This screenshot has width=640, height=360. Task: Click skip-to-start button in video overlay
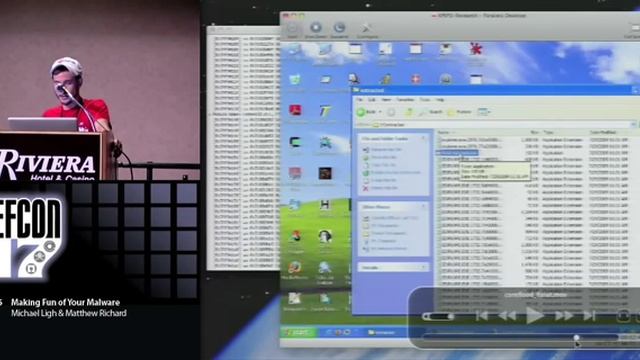click(x=482, y=316)
